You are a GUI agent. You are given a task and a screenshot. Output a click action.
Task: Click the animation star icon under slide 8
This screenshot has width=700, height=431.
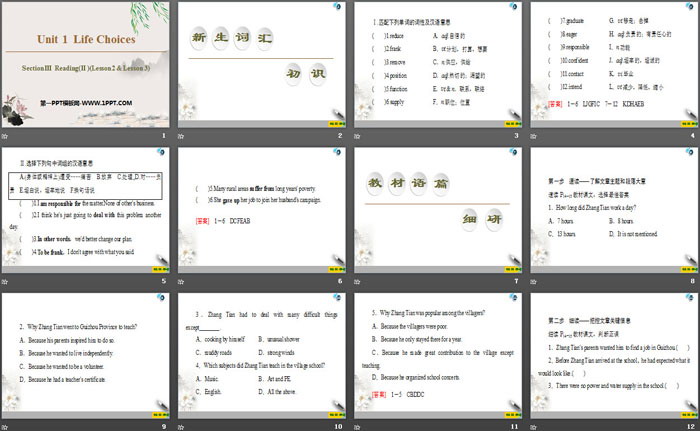pyautogui.click(x=533, y=281)
